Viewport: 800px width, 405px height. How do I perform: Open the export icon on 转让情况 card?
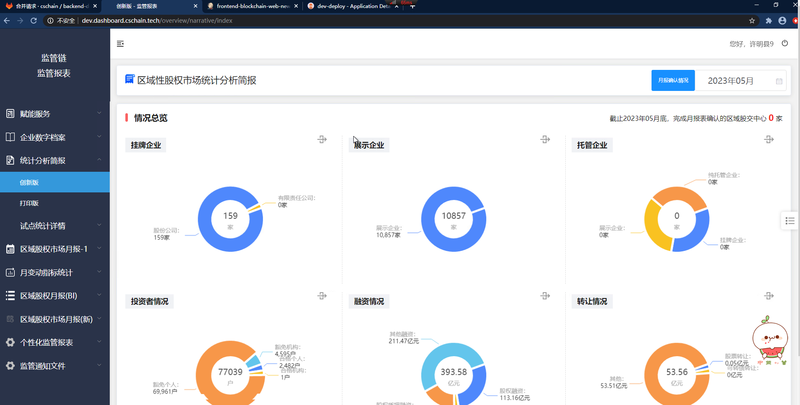pyautogui.click(x=769, y=296)
